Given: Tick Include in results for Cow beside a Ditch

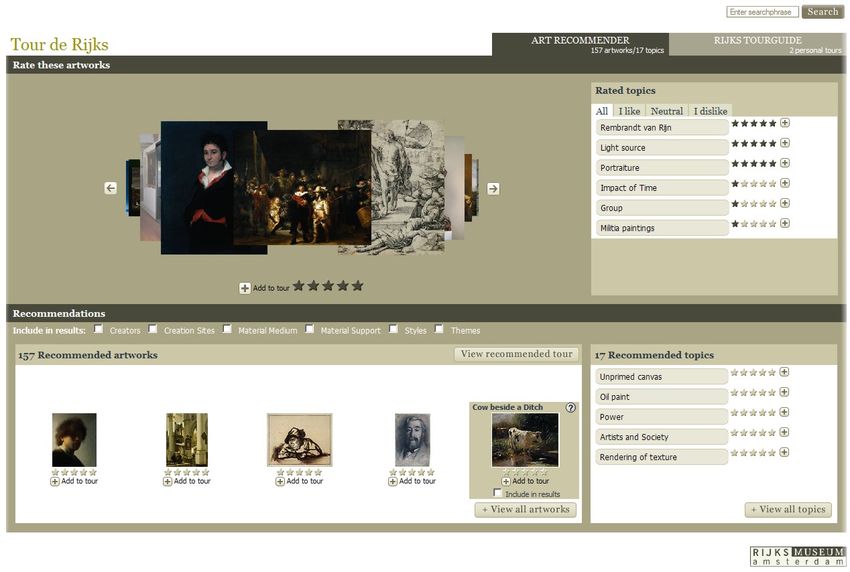Looking at the screenshot, I should pyautogui.click(x=497, y=492).
